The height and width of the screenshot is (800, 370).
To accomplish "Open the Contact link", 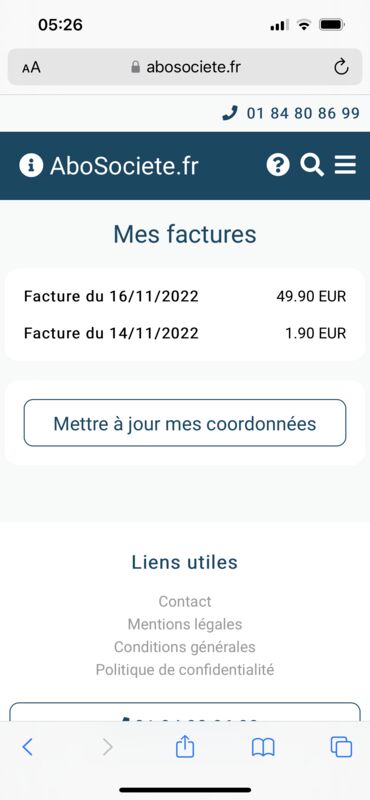I will coord(185,601).
